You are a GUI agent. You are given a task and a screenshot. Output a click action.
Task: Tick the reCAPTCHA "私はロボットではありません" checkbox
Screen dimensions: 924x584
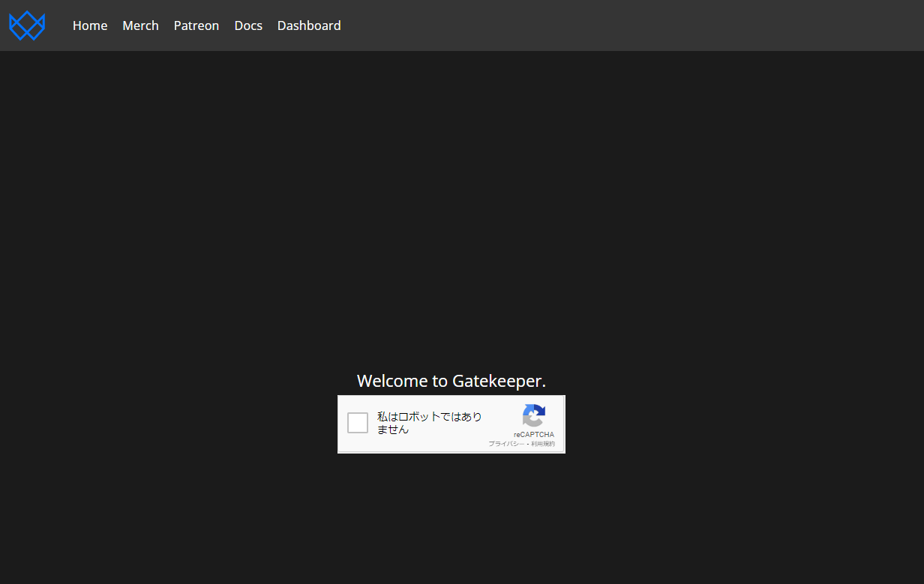(358, 423)
